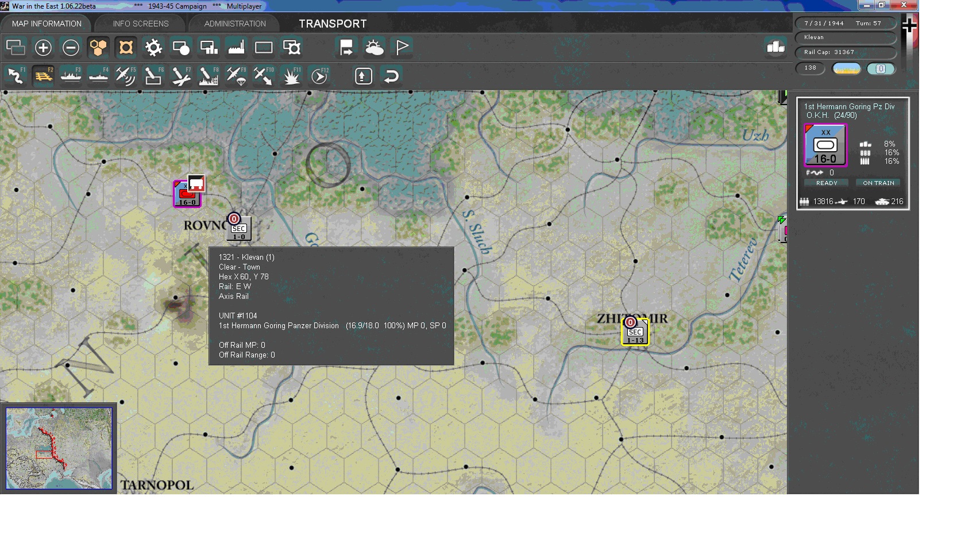Click the undo curved-arrow button

pyautogui.click(x=391, y=76)
